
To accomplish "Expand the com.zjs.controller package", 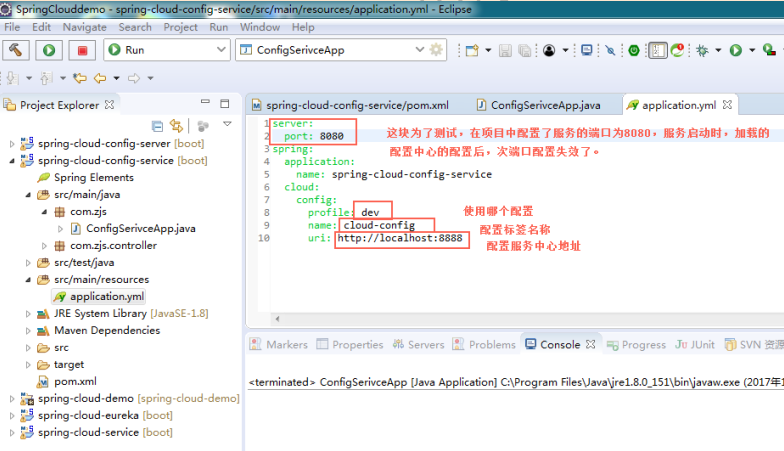I will tap(44, 246).
